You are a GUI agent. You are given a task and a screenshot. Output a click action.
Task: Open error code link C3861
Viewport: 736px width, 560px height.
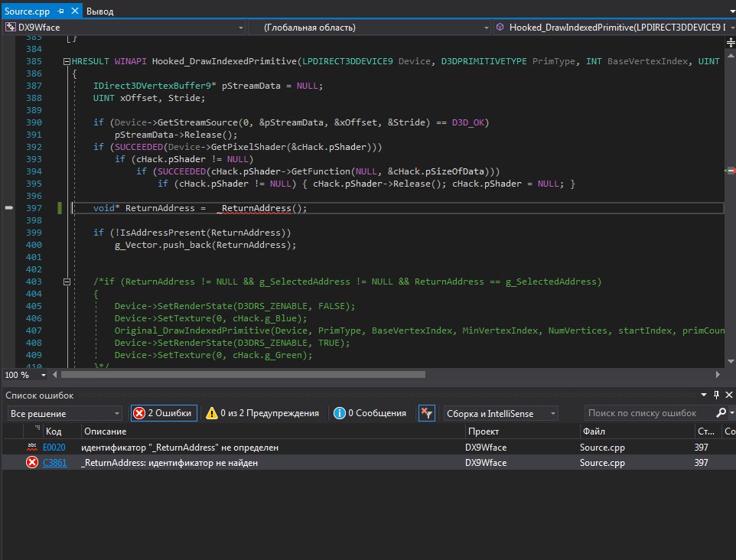pyautogui.click(x=54, y=463)
